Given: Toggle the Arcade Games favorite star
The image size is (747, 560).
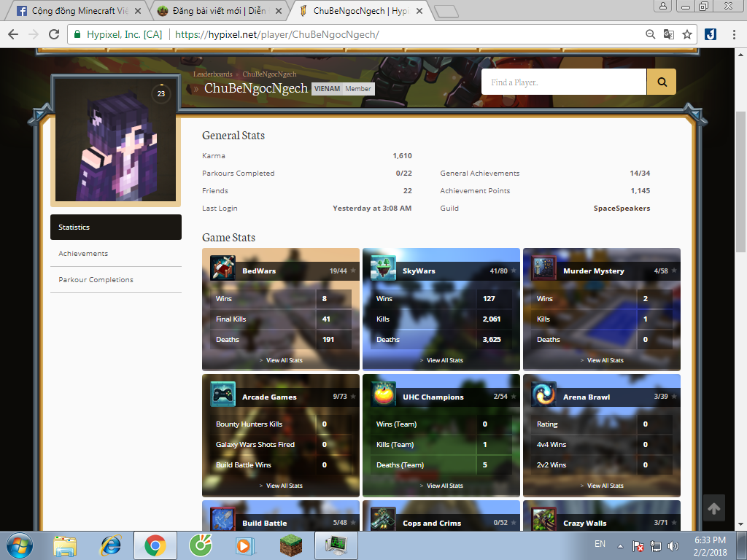Looking at the screenshot, I should tap(353, 396).
